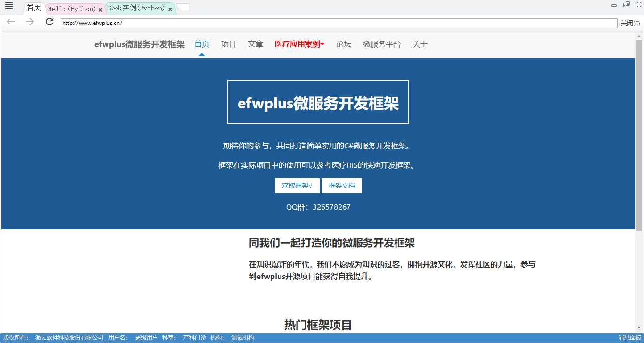Switch to the 首页 browser tab

tap(33, 7)
